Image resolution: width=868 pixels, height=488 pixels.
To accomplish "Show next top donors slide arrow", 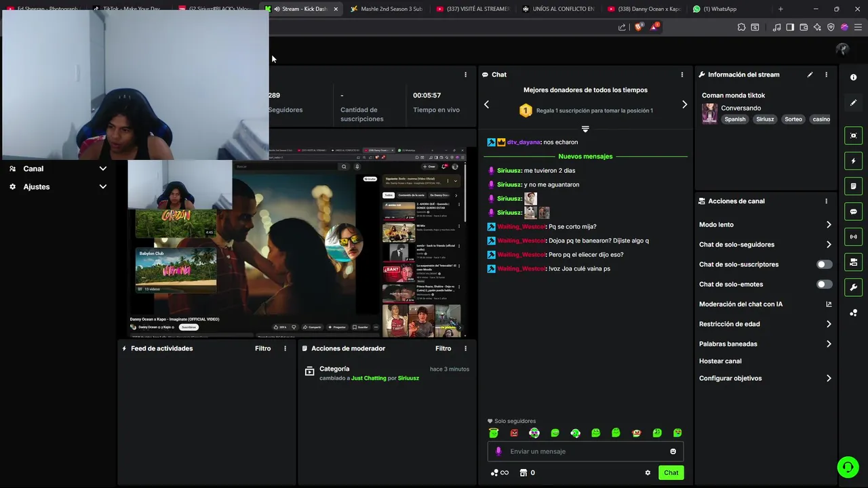I will point(684,104).
